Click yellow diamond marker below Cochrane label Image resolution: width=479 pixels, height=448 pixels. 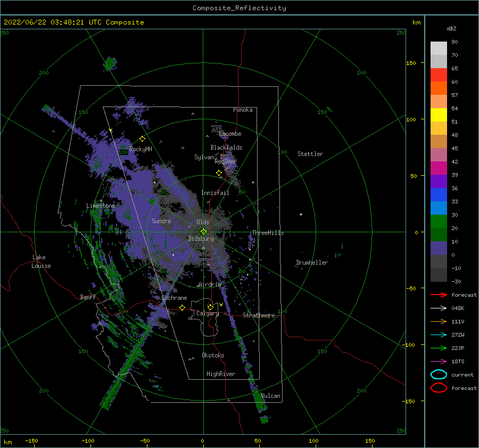point(183,307)
